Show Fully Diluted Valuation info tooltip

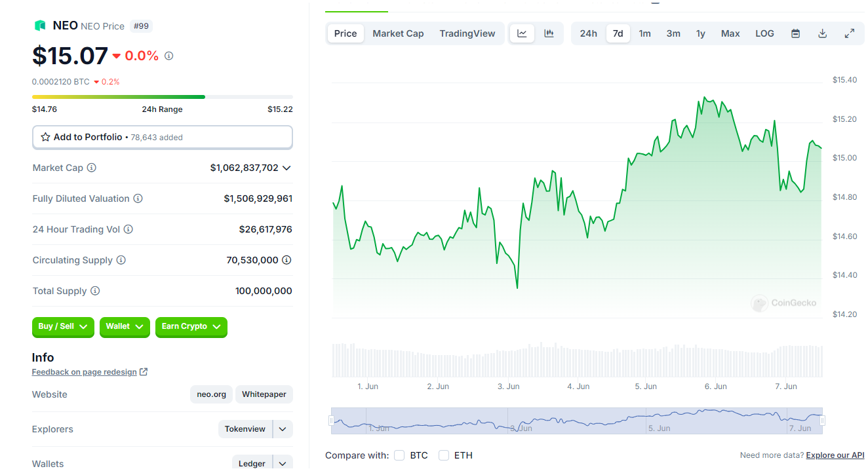coord(138,198)
